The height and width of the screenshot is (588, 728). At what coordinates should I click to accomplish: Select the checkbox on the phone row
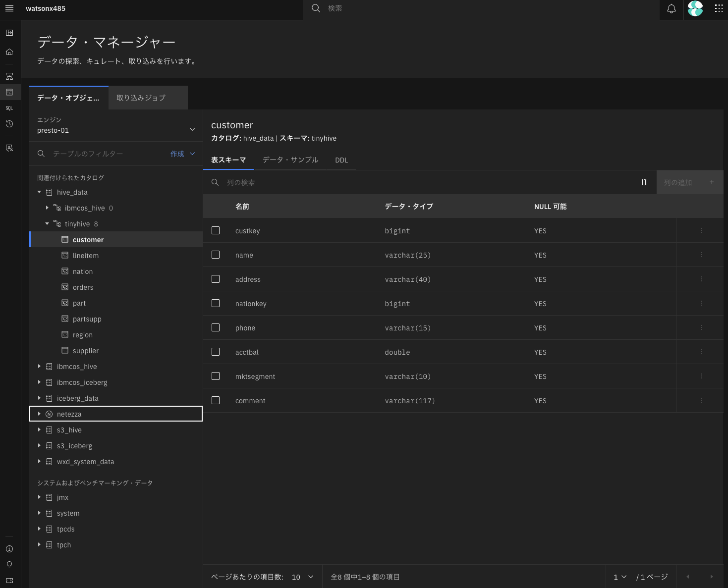pyautogui.click(x=216, y=327)
